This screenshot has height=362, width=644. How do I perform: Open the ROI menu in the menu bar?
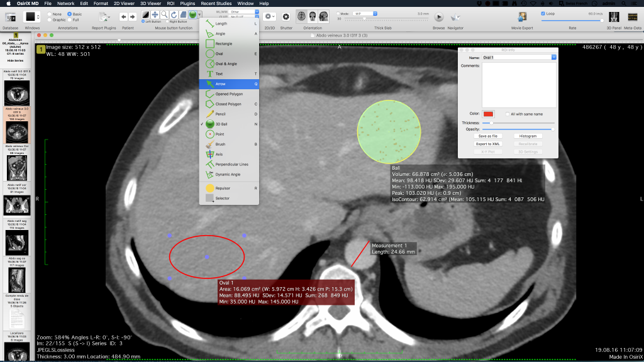tap(170, 3)
